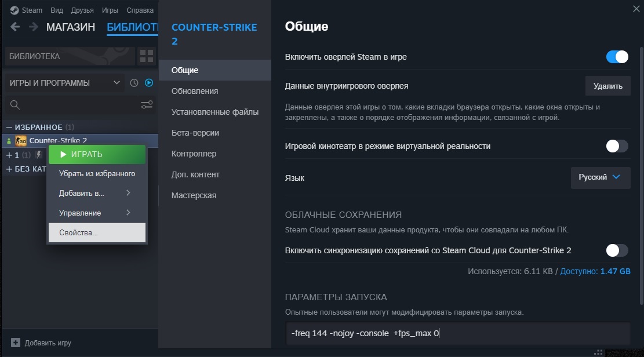This screenshot has width=644, height=357.
Task: Switch library to grid view icon
Action: pyautogui.click(x=147, y=56)
